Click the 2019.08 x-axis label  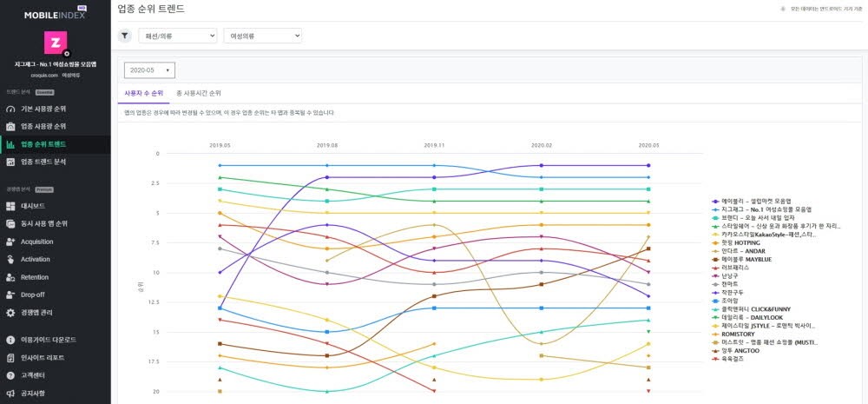(326, 145)
